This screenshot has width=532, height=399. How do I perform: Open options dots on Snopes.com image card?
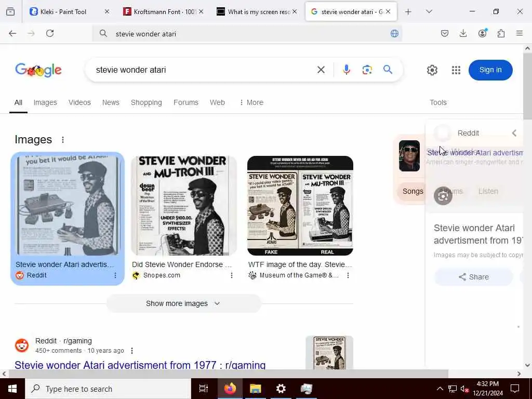(232, 275)
